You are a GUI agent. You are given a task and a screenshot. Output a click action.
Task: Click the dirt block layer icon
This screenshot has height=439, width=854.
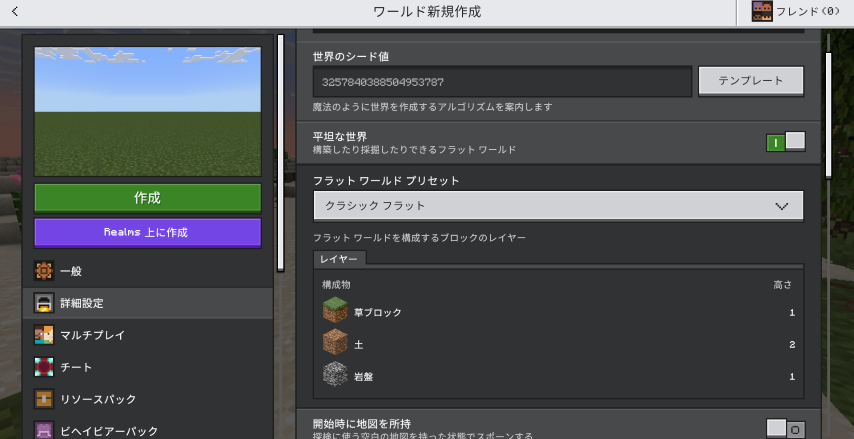pyautogui.click(x=335, y=343)
